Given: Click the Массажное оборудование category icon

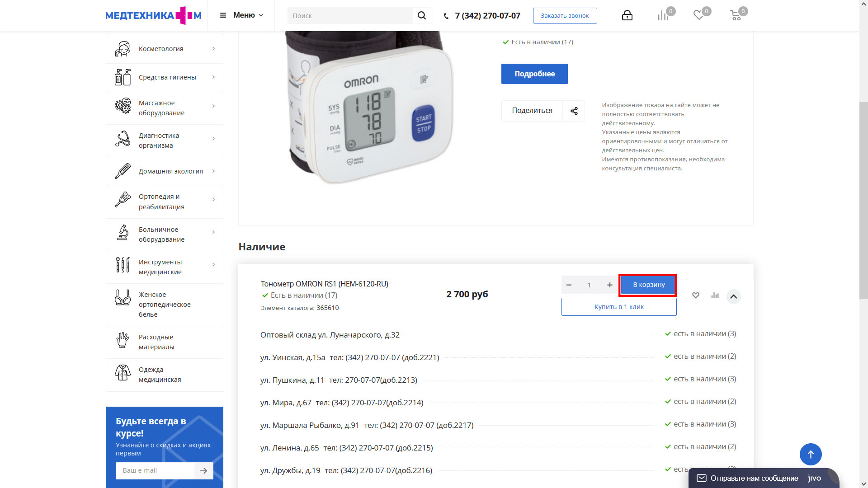Looking at the screenshot, I should (123, 106).
